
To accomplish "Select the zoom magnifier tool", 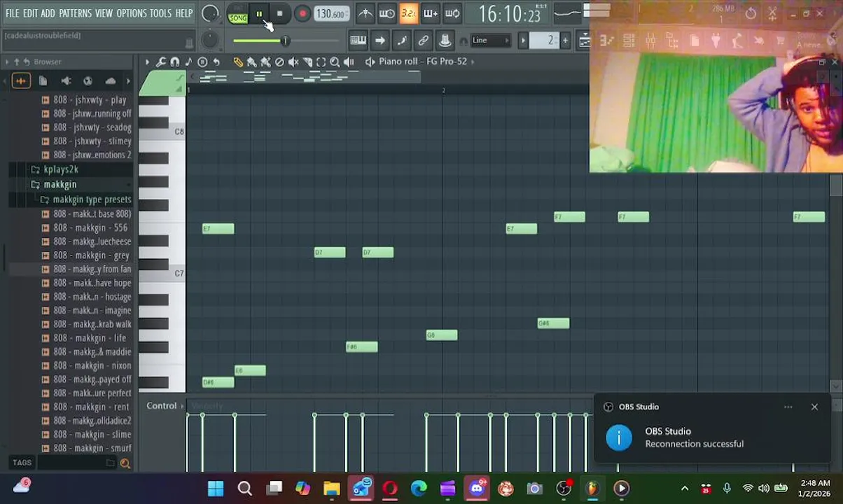I will [335, 62].
